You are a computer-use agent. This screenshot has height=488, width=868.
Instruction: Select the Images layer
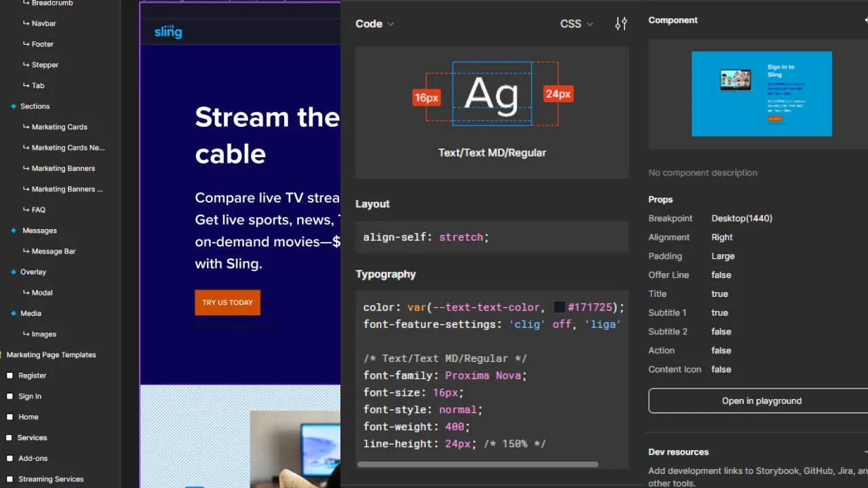[x=44, y=334]
